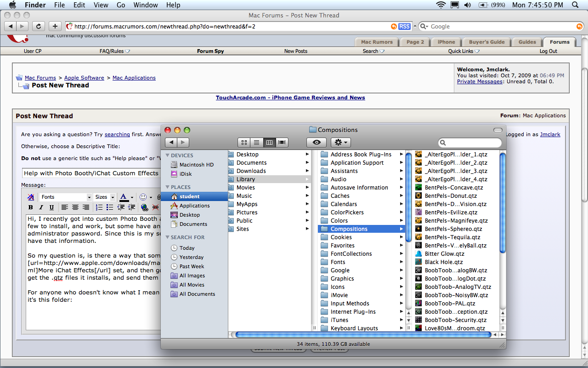The height and width of the screenshot is (368, 588).
Task: Collapse the SEARCH FOR sidebar section
Action: point(168,237)
